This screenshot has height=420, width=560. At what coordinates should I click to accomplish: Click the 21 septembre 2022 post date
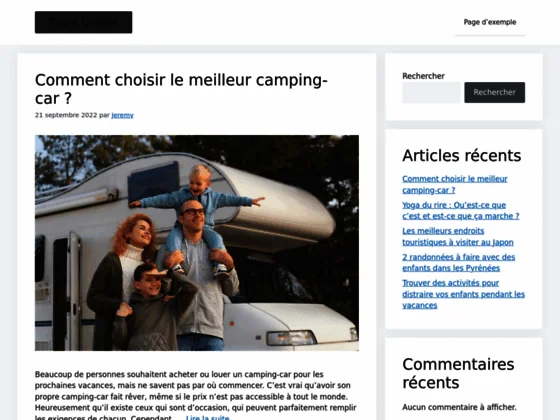pyautogui.click(x=66, y=115)
